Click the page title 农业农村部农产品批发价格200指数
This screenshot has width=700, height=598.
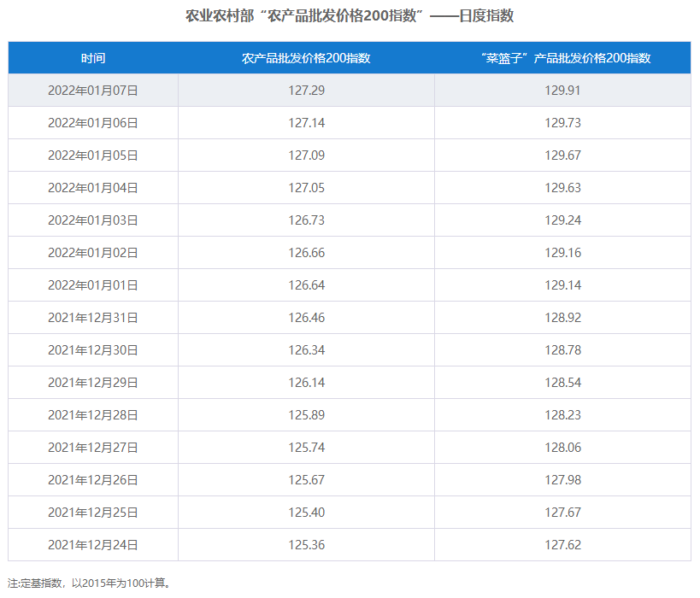pyautogui.click(x=350, y=16)
